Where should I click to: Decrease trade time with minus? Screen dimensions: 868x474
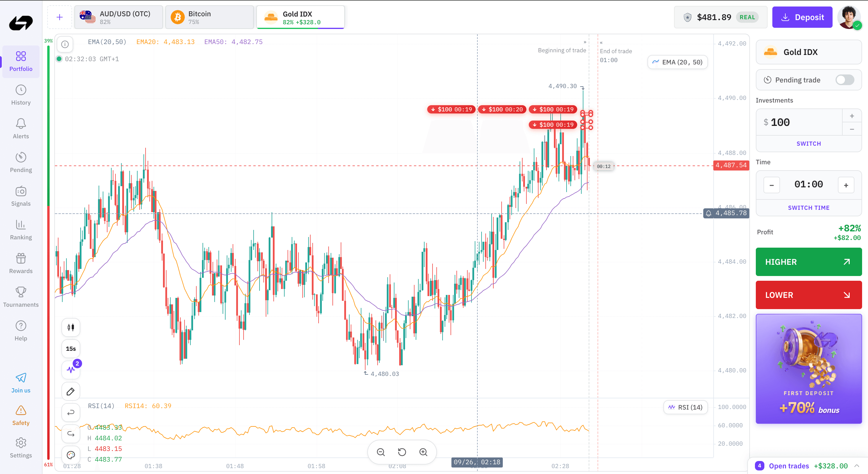(x=772, y=185)
